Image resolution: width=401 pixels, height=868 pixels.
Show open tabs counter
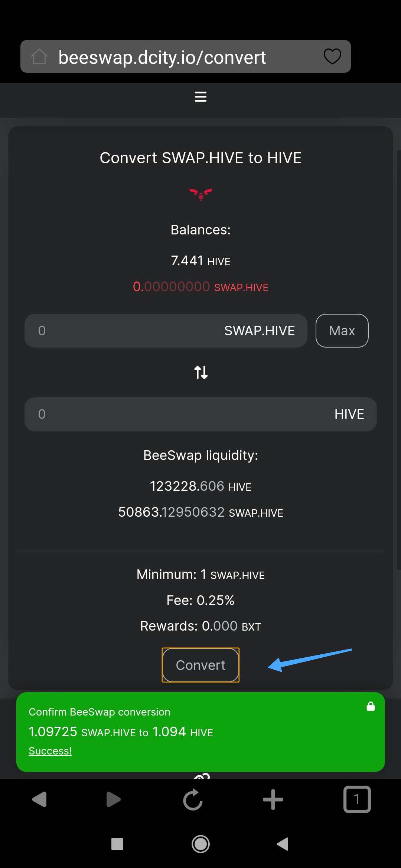pyautogui.click(x=357, y=799)
